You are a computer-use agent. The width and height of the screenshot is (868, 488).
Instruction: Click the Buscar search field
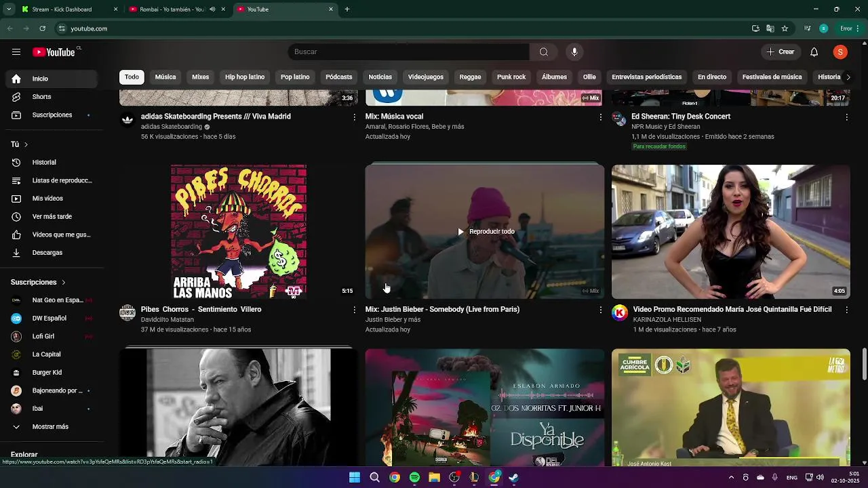408,52
